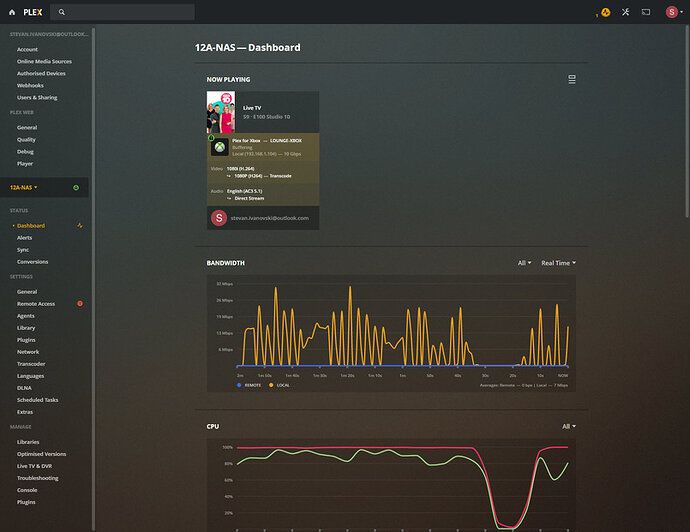Image resolution: width=690 pixels, height=532 pixels.
Task: Click the PLEX logo
Action: (x=33, y=12)
